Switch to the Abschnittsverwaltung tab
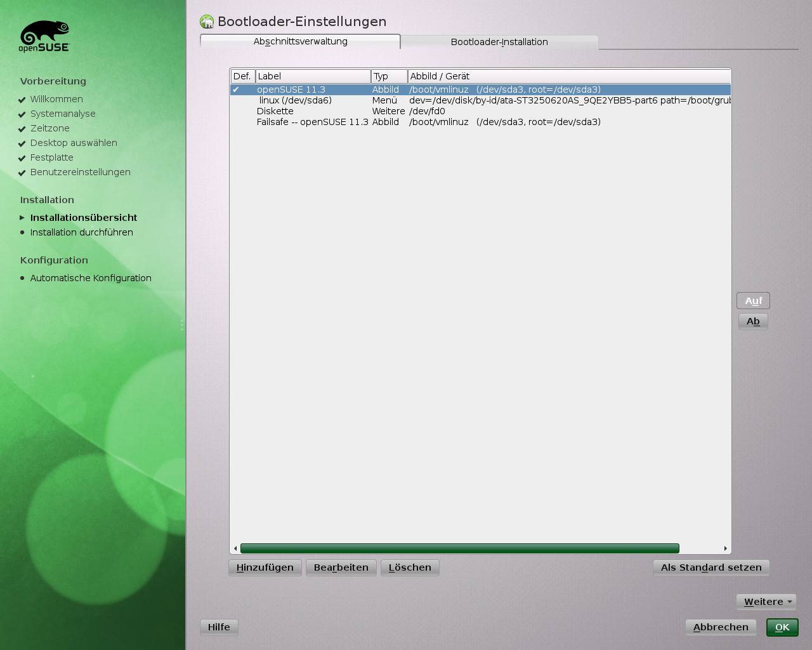Screen dimensions: 812x650 pyautogui.click(x=300, y=41)
